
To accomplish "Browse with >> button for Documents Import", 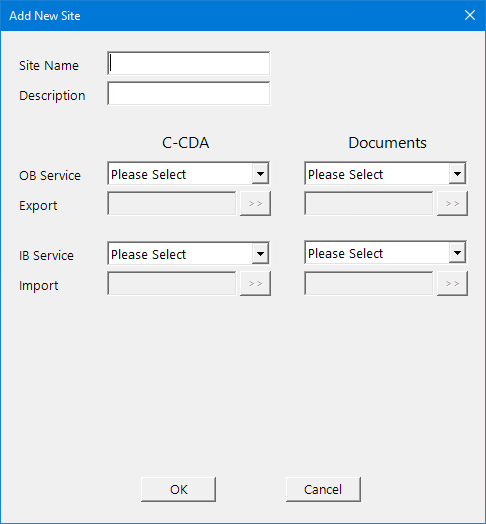I will tap(452, 283).
